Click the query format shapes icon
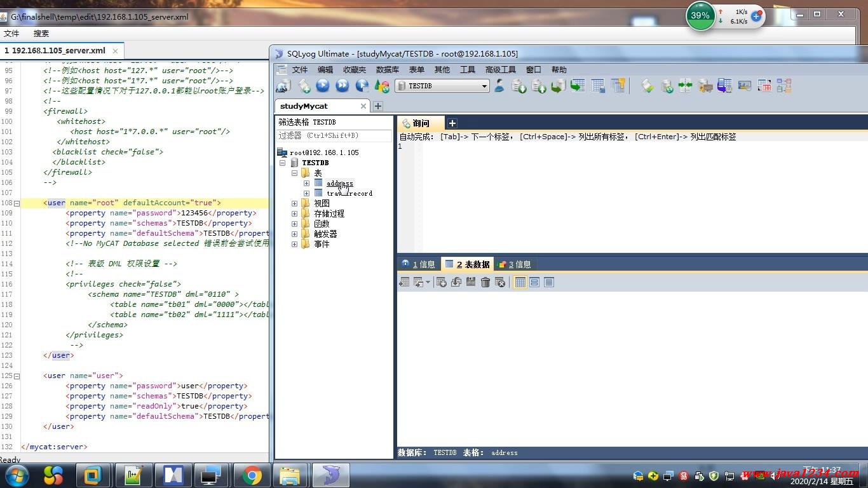Screen dimensions: 868x488 (382, 86)
